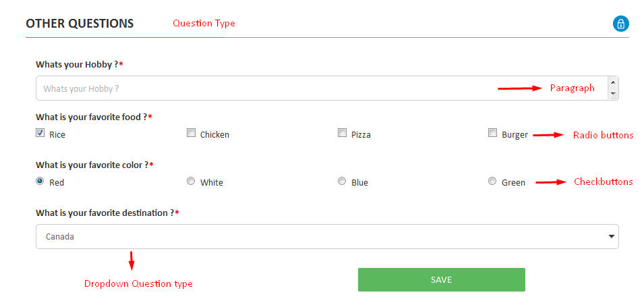Screen dimensions: 644x301
Task: Check the Rice checkbox
Action: pos(40,134)
